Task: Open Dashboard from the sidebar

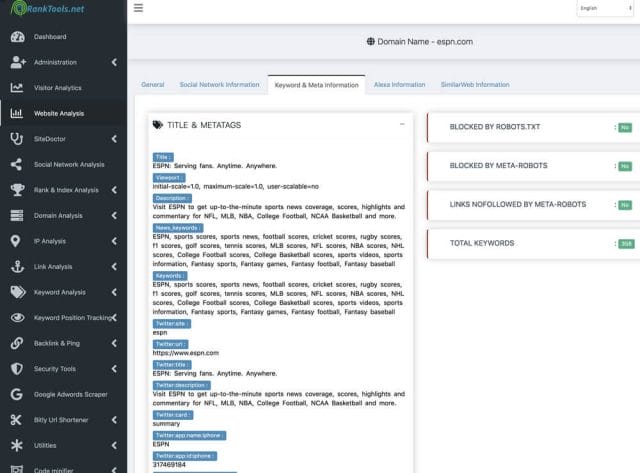Action: [x=50, y=37]
